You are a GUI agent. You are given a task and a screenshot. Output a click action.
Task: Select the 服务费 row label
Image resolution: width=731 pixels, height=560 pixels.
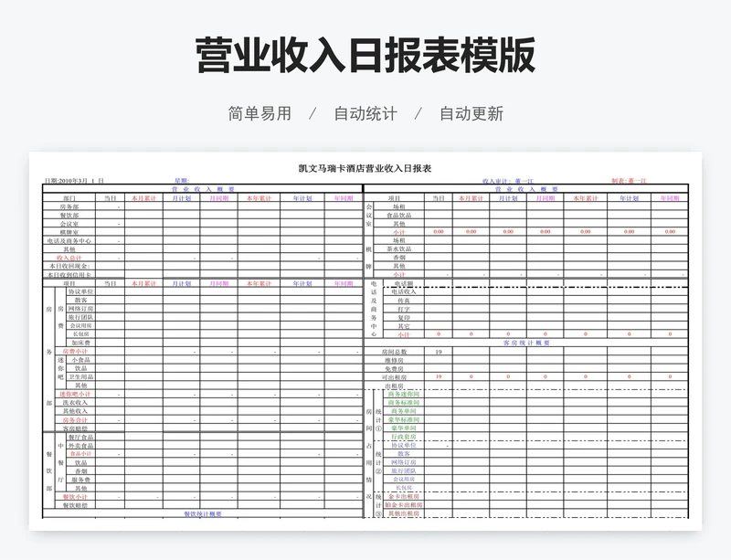80,480
